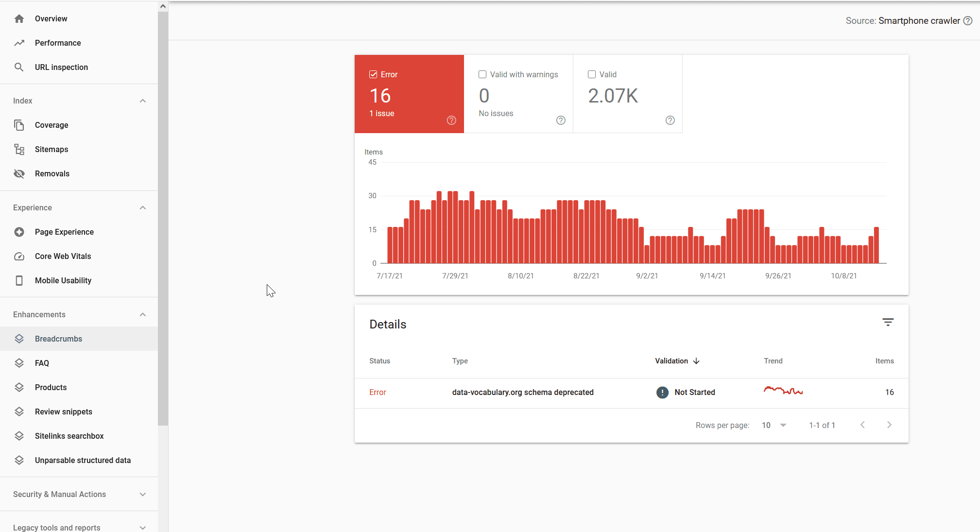The height and width of the screenshot is (532, 980).
Task: Click the Review snippets icon
Action: click(19, 412)
